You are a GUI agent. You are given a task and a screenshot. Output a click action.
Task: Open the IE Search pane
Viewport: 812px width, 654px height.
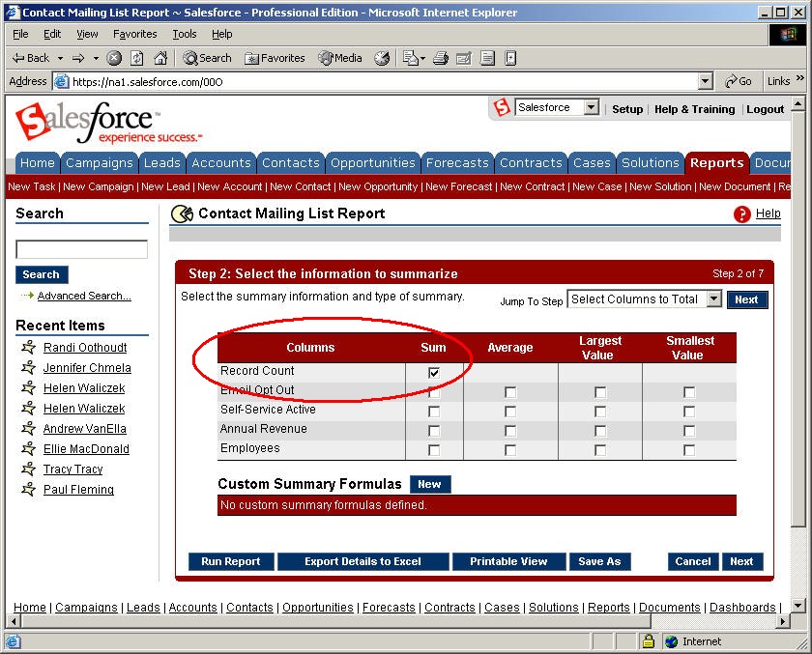[x=207, y=58]
